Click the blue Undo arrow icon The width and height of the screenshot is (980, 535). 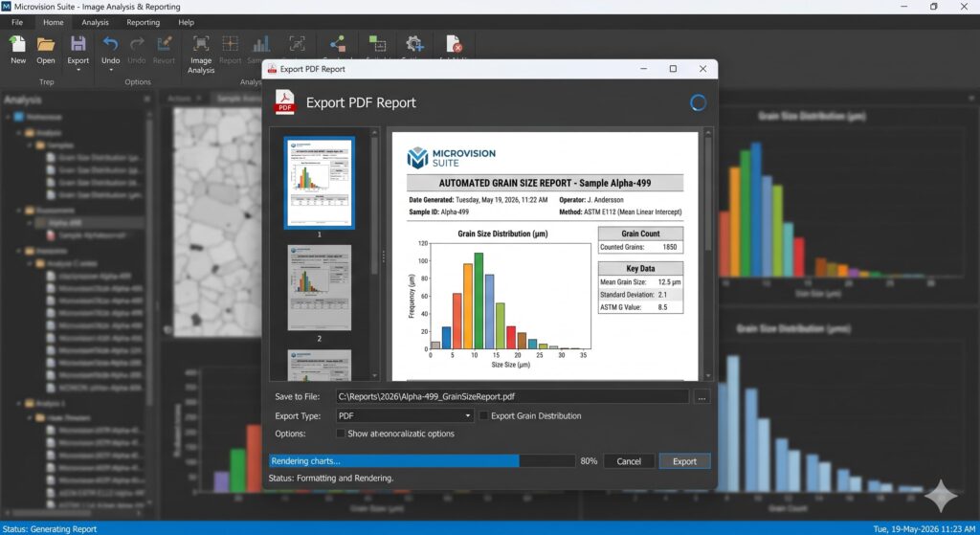(x=111, y=44)
